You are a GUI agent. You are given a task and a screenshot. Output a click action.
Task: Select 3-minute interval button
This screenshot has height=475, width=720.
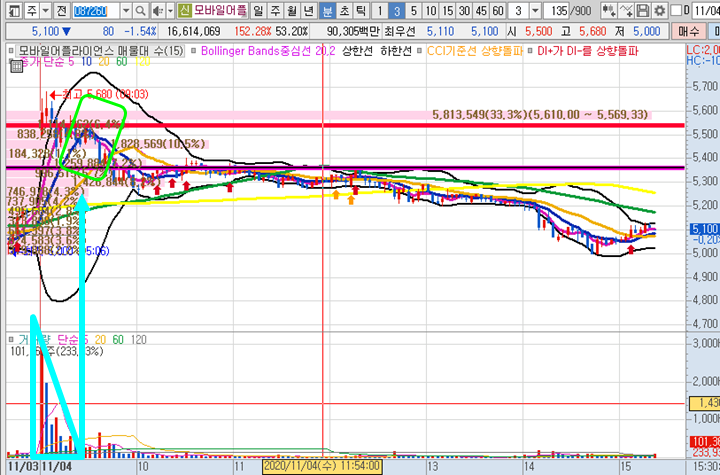tap(397, 10)
